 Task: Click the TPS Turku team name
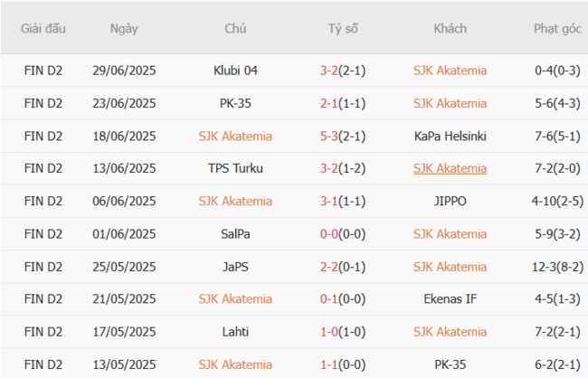pyautogui.click(x=235, y=168)
